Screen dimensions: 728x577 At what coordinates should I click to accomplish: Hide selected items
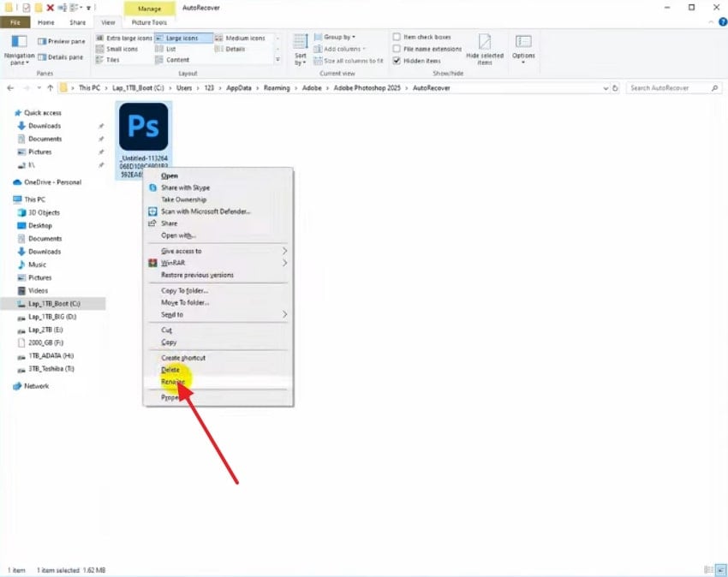coord(486,50)
